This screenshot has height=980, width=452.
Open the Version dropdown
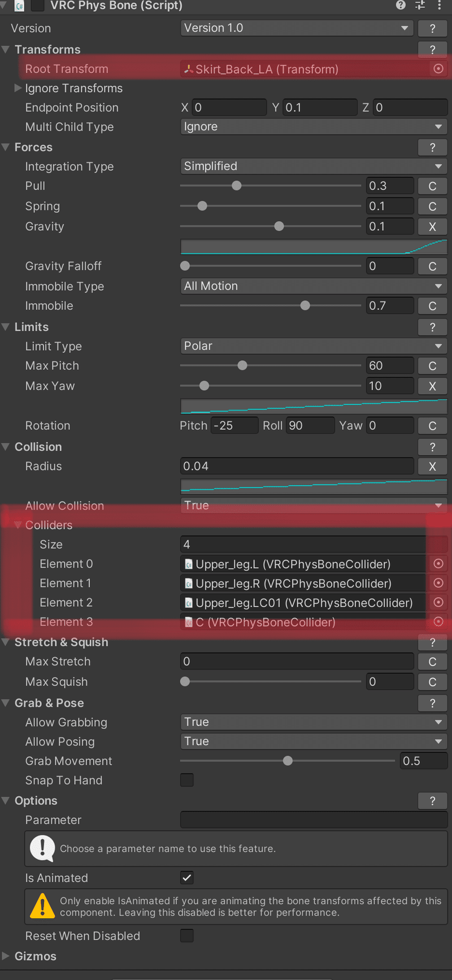click(297, 28)
